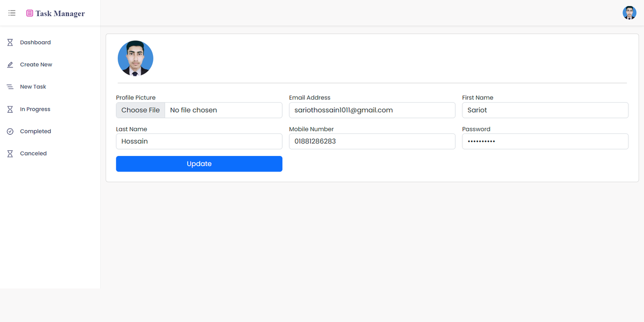Click the pink Task Manager logo icon

[x=30, y=14]
